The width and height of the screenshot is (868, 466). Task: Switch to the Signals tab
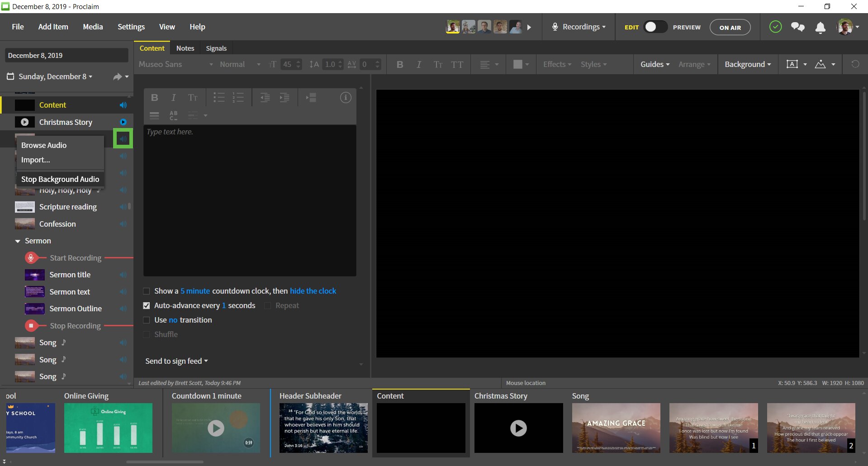[x=216, y=48]
